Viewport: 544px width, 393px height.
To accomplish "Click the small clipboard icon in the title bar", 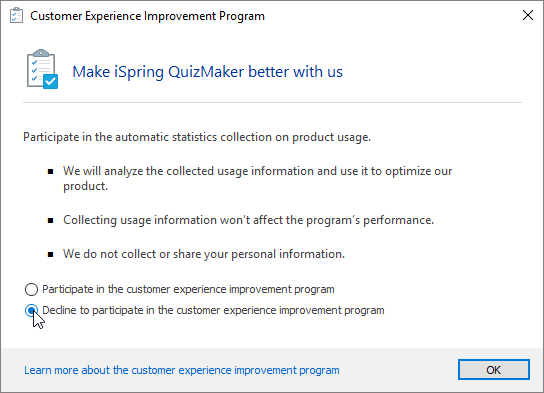I will click(x=16, y=16).
